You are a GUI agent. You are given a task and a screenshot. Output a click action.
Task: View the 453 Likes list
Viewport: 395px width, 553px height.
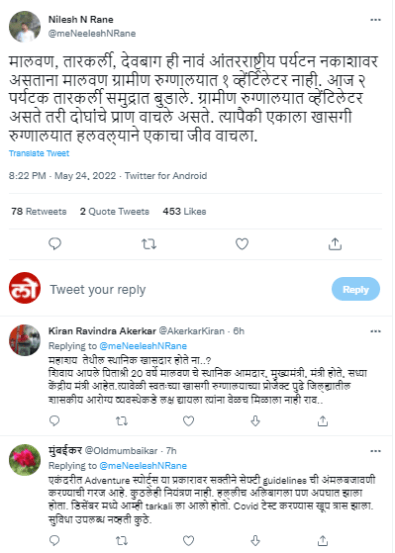tap(184, 212)
